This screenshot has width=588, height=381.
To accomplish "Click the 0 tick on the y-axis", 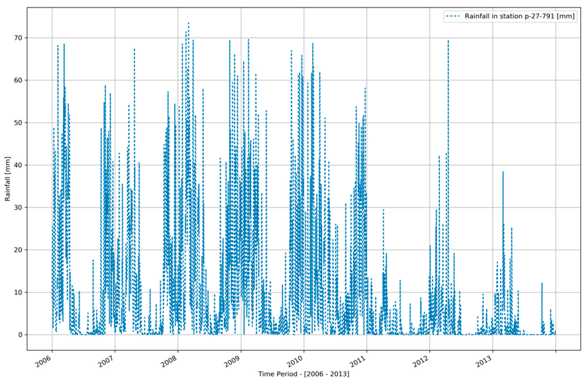I will (20, 335).
